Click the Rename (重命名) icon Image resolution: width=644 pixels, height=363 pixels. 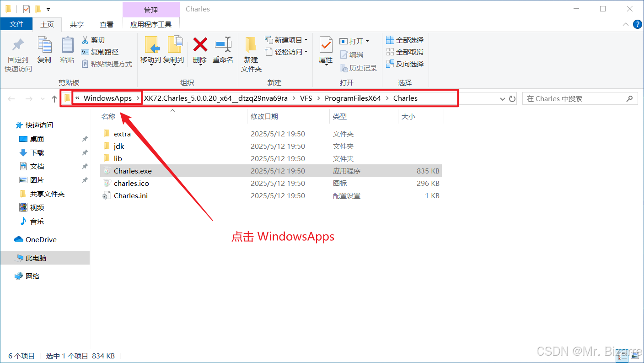pos(223,44)
